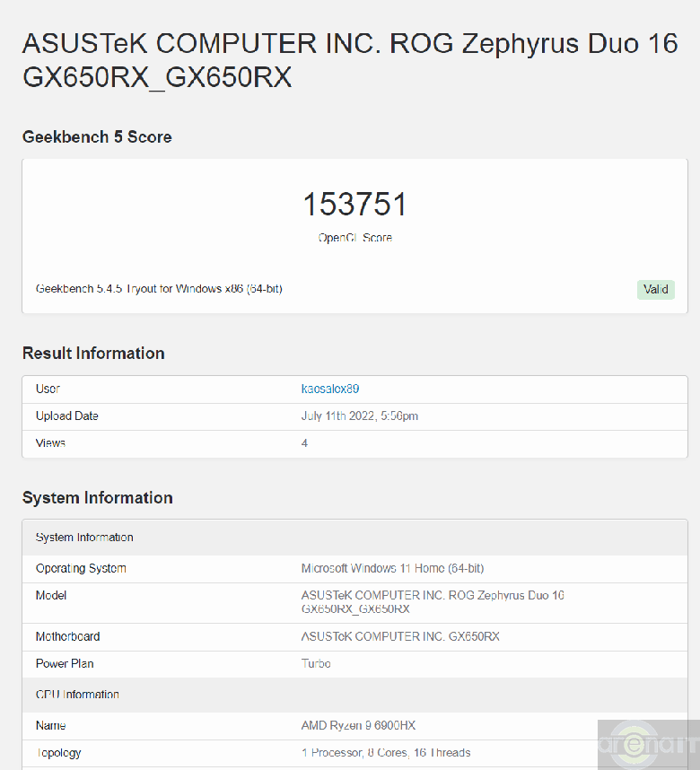Click the CPU Information table header
Viewport: 700px width, 770px height.
[x=77, y=695]
